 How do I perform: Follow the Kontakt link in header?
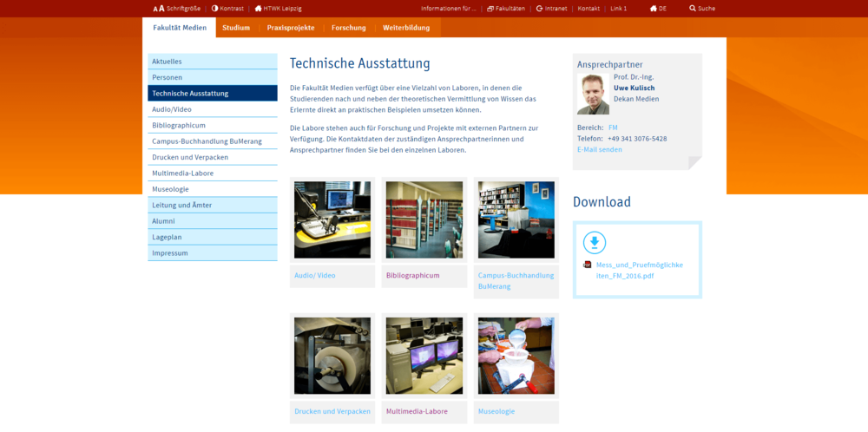click(589, 9)
